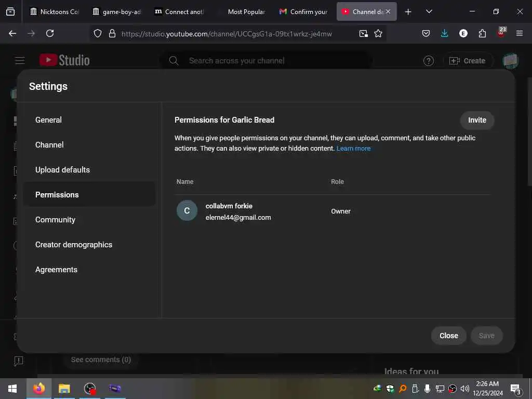Click the taskbar clock showing 2:26 AM
Image resolution: width=532 pixels, height=399 pixels.
487,389
